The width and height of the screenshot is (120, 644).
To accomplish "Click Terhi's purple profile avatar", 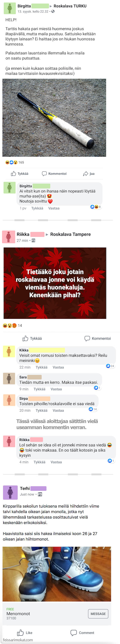I will 10,492.
